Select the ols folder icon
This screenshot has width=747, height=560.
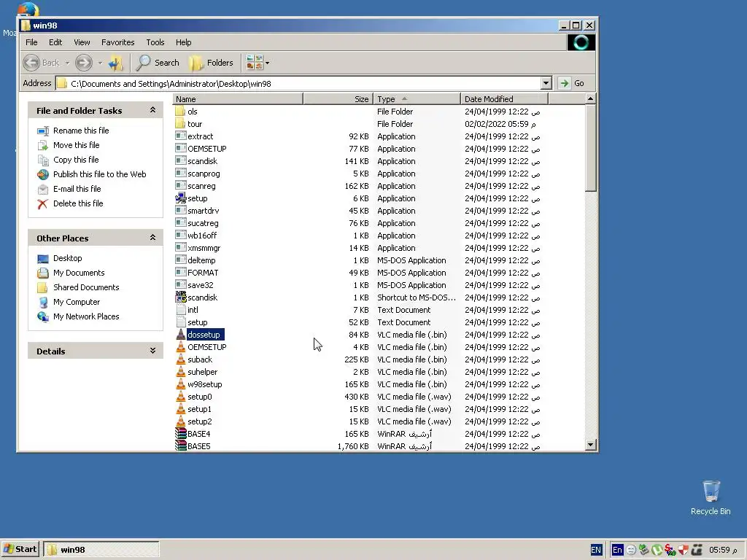[x=180, y=112]
